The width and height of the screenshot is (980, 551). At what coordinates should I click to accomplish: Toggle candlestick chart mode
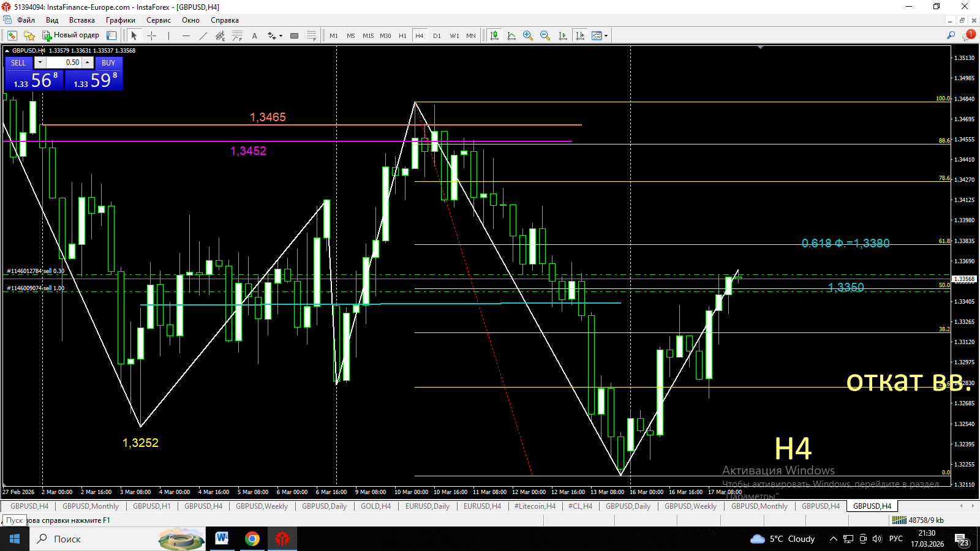[x=494, y=36]
